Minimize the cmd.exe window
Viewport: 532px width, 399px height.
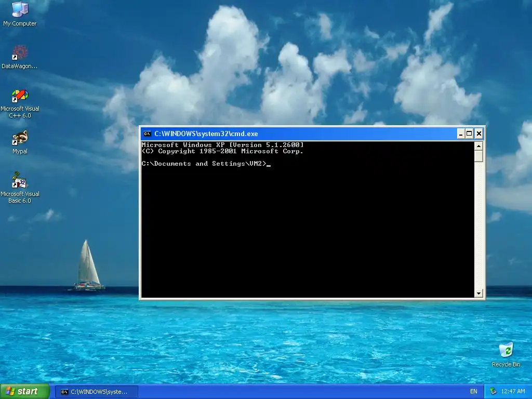460,134
